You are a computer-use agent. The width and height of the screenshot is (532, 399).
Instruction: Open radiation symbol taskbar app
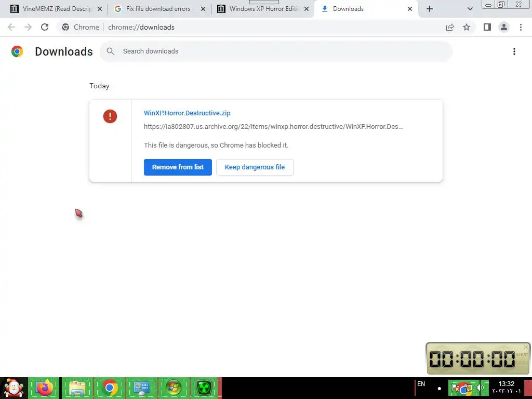click(205, 388)
